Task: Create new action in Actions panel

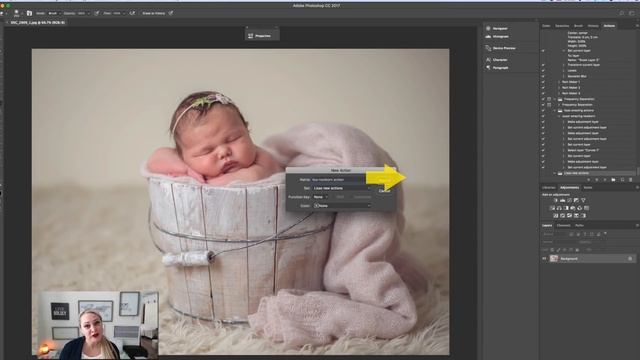Action: click(x=622, y=180)
